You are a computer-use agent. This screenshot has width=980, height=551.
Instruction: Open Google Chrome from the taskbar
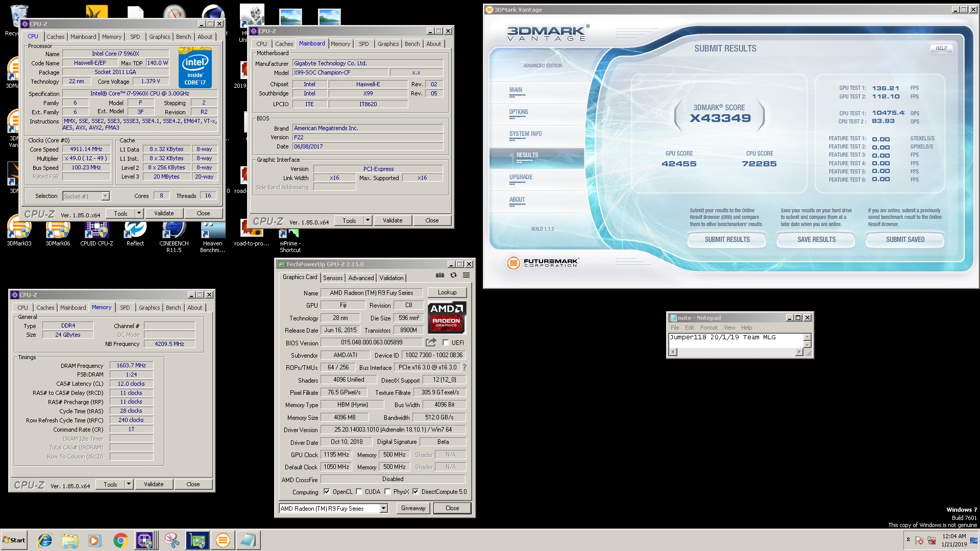tap(120, 540)
